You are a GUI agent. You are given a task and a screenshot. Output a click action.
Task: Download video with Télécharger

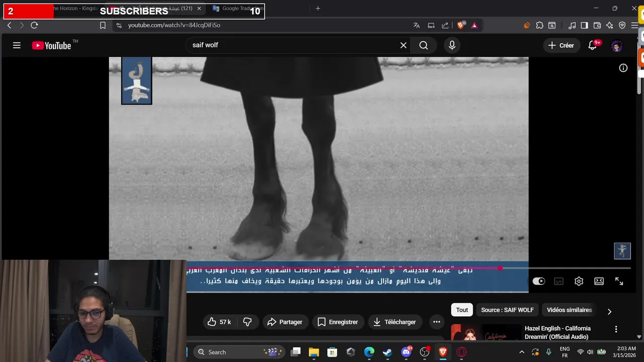395,322
